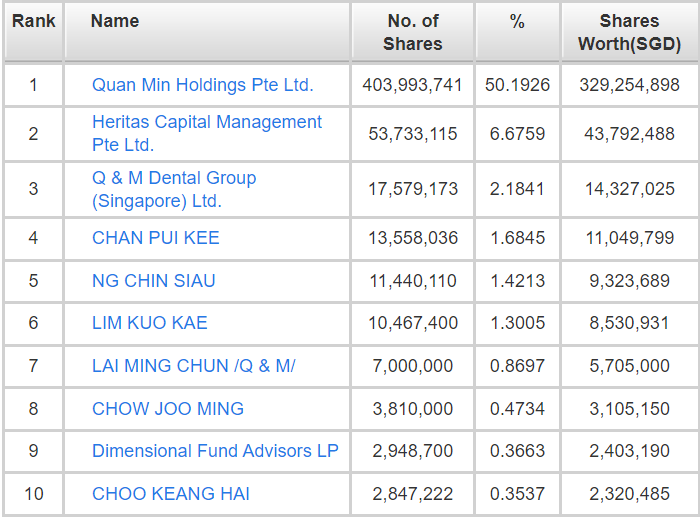Click the No. of Shares column header

[x=413, y=32]
